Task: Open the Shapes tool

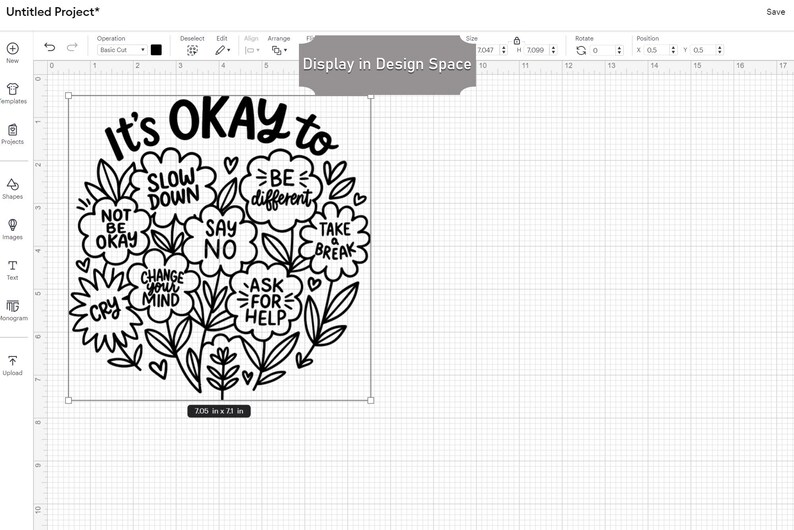Action: 13,184
